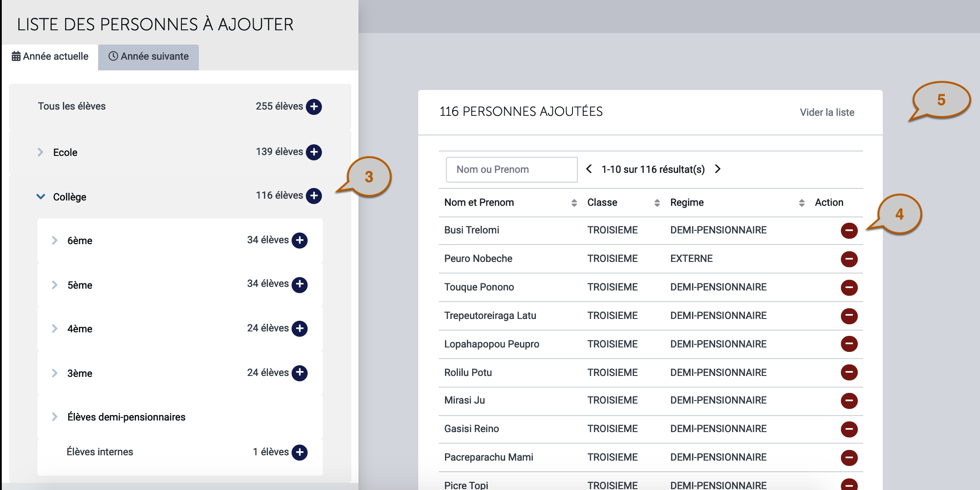980x490 pixels.
Task: Expand the Ecole group
Action: pyautogui.click(x=41, y=152)
